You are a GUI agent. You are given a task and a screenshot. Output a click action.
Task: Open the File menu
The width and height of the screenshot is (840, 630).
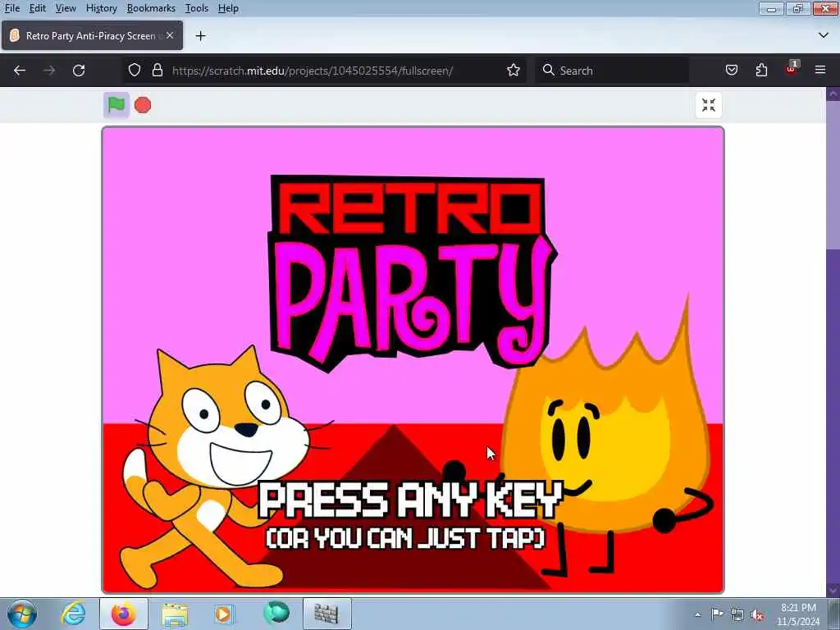[x=11, y=8]
